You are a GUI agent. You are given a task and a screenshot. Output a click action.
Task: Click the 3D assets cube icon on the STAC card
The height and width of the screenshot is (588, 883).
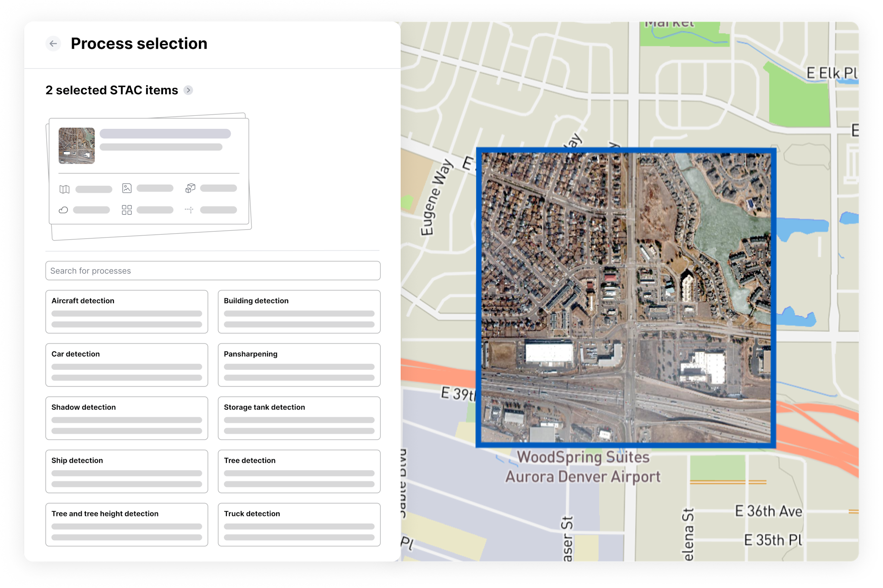[x=190, y=188]
